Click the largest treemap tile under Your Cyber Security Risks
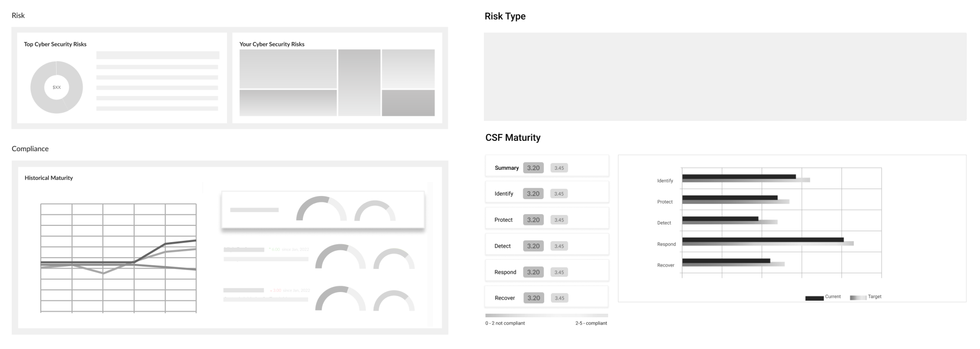980x349 pixels. [x=288, y=69]
